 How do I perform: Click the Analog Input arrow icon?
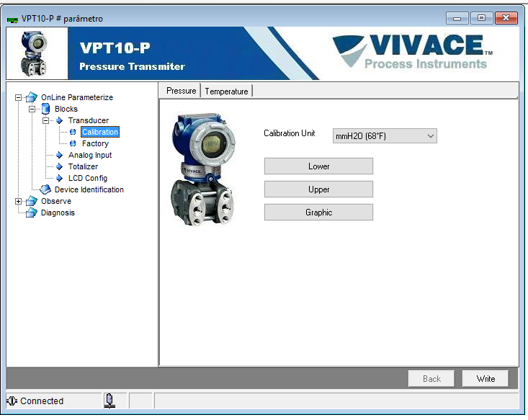[x=59, y=155]
